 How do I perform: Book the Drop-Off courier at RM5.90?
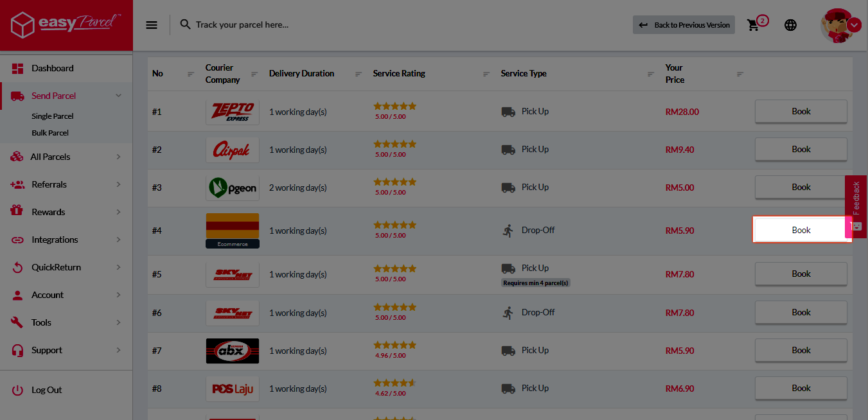pos(801,230)
